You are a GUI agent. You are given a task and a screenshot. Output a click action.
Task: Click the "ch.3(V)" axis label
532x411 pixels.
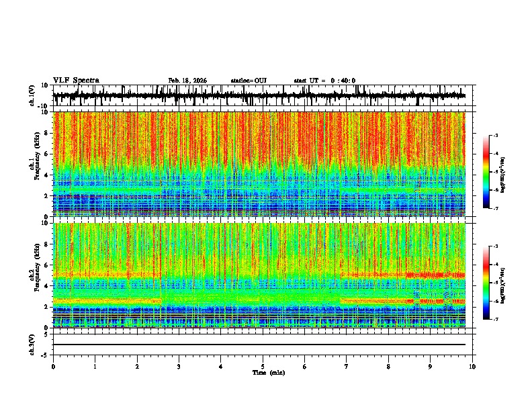(x=32, y=345)
